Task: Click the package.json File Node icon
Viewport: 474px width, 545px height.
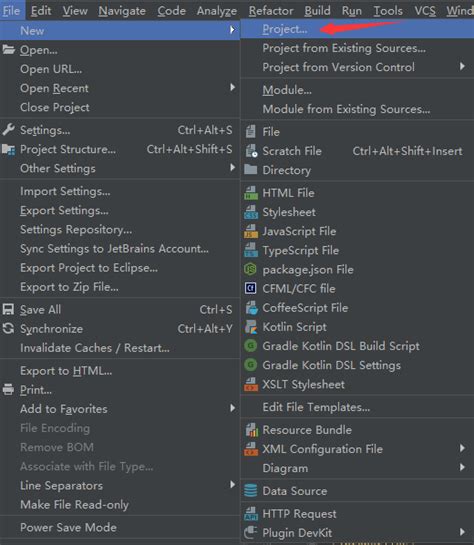Action: click(x=251, y=269)
